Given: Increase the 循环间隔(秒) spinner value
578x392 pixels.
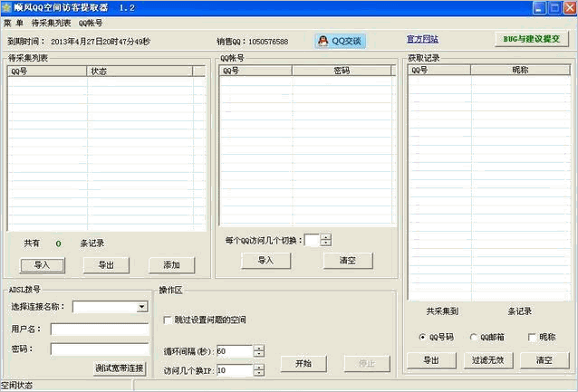Looking at the screenshot, I should click(x=259, y=348).
